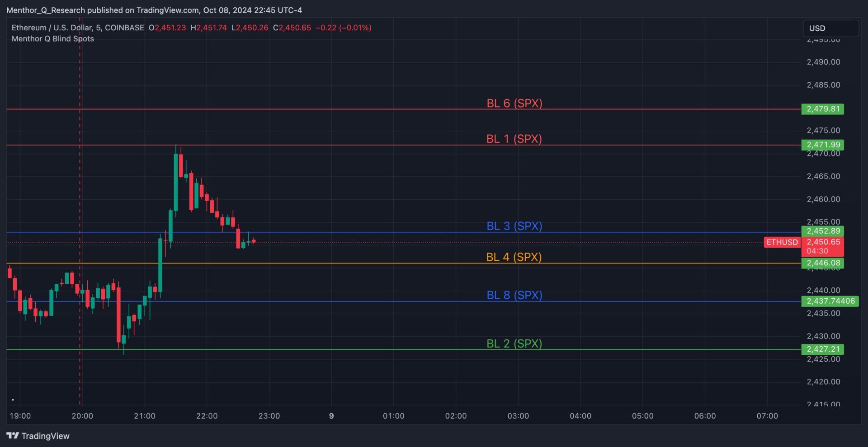Click the BL 4 (SPX) line label

pyautogui.click(x=514, y=257)
